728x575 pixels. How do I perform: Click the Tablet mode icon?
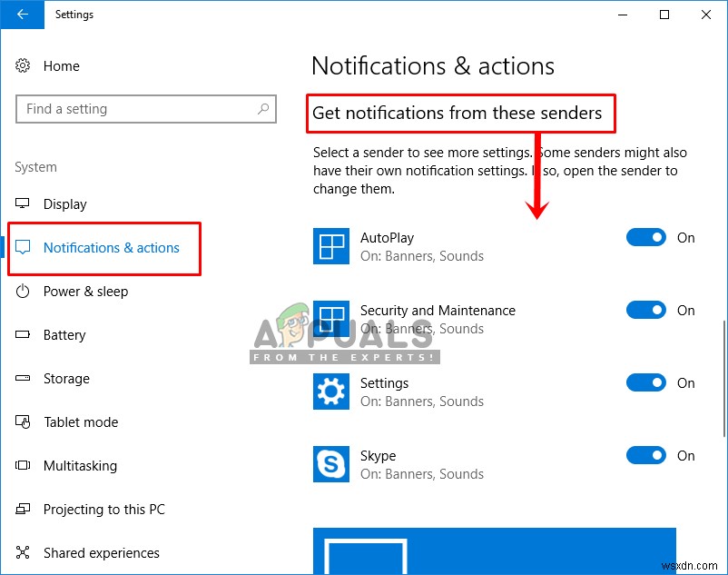[x=23, y=421]
